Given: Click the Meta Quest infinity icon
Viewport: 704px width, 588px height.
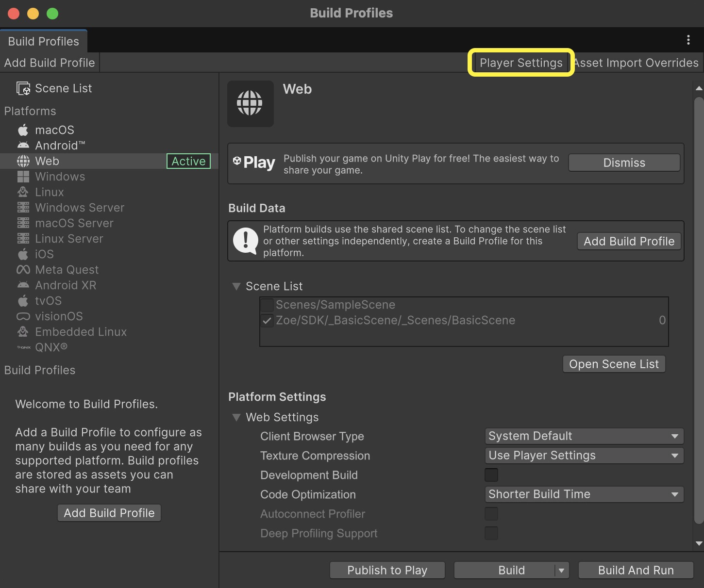Looking at the screenshot, I should pyautogui.click(x=23, y=270).
